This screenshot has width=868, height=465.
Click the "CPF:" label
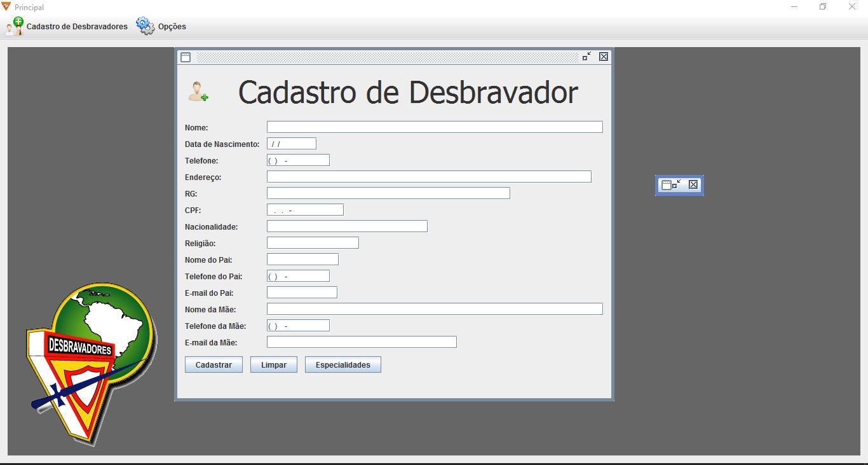[x=193, y=211]
